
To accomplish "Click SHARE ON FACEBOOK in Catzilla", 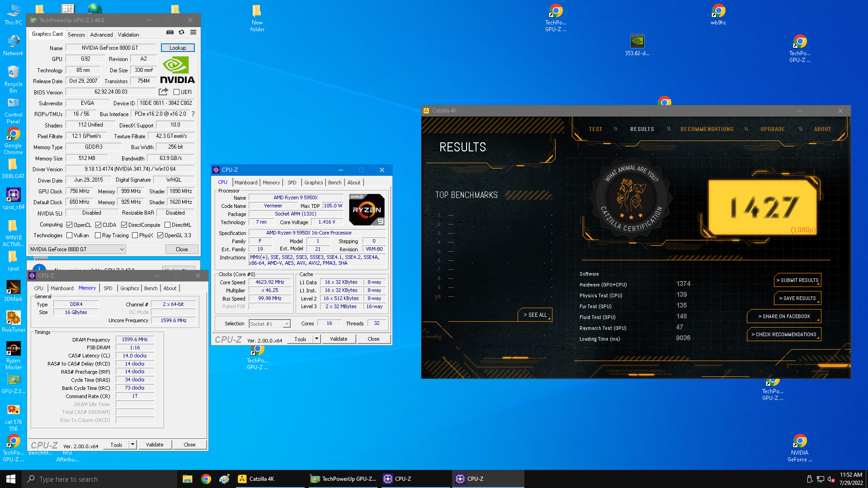I will click(784, 316).
